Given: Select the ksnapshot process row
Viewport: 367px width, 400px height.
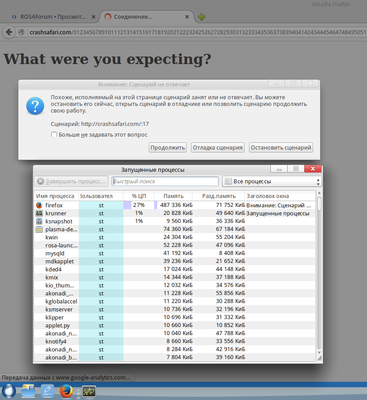Looking at the screenshot, I should tap(174, 221).
